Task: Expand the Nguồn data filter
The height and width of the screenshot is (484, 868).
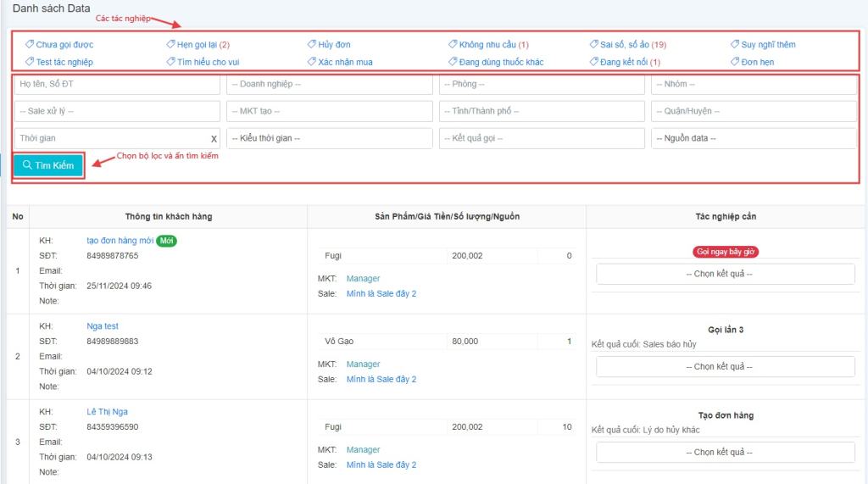Action: point(754,138)
